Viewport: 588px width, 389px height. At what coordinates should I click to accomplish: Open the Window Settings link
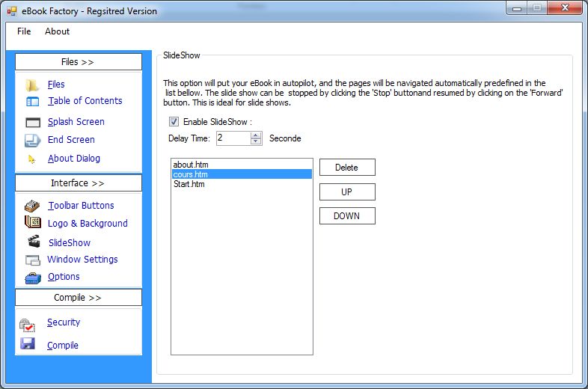82,259
